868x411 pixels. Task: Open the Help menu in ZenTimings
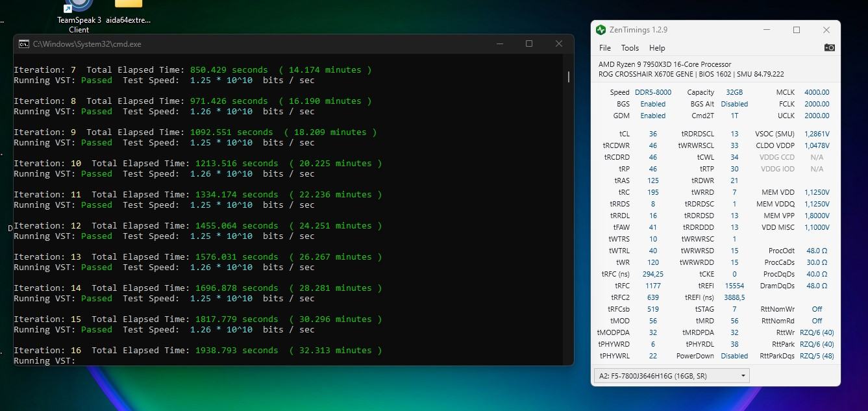(x=657, y=48)
